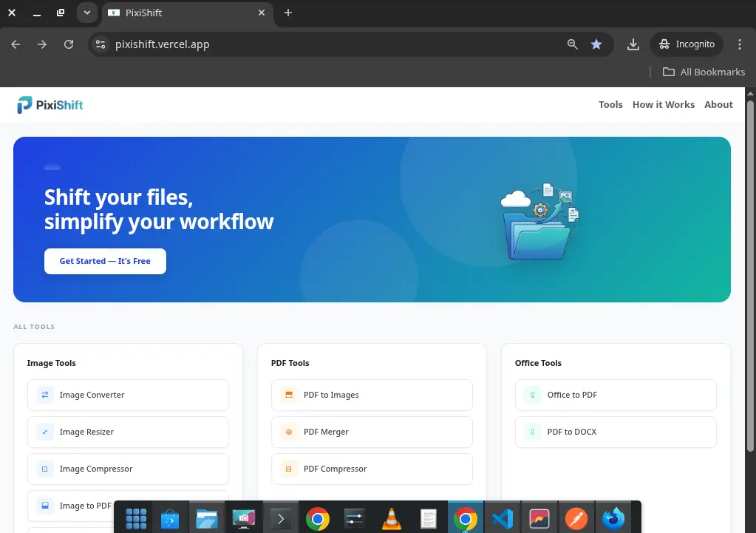Open the Image Compressor tool
This screenshot has width=756, height=533.
(128, 469)
